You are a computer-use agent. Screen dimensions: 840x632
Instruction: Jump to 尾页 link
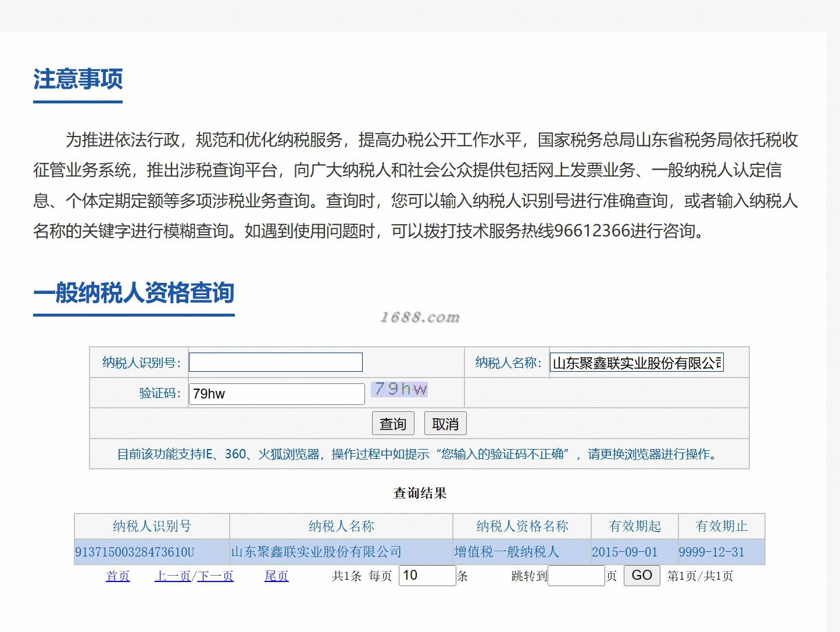(277, 576)
